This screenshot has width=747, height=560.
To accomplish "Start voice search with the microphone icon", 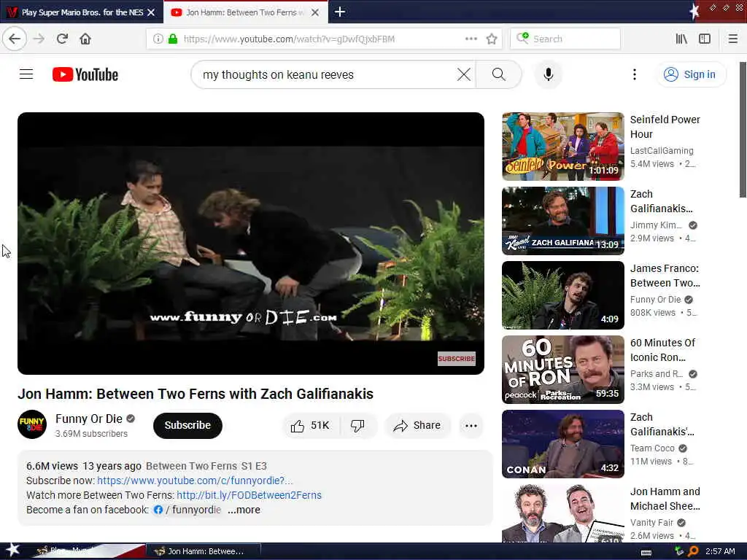I will pyautogui.click(x=549, y=74).
